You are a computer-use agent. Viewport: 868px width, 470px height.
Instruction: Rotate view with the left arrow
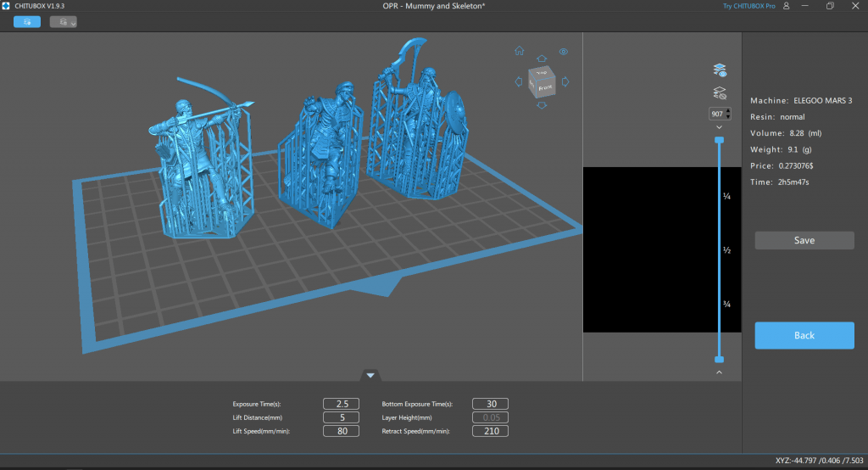[x=519, y=81]
